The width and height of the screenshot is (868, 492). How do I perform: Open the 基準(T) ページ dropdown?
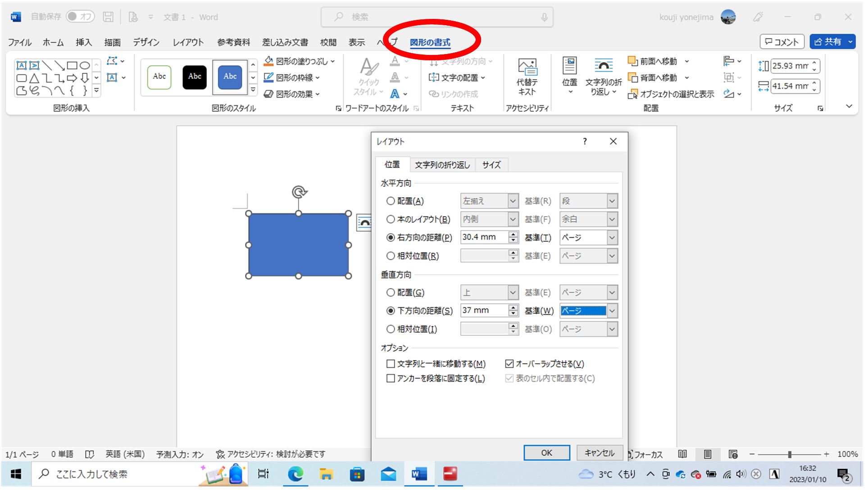[x=589, y=237]
